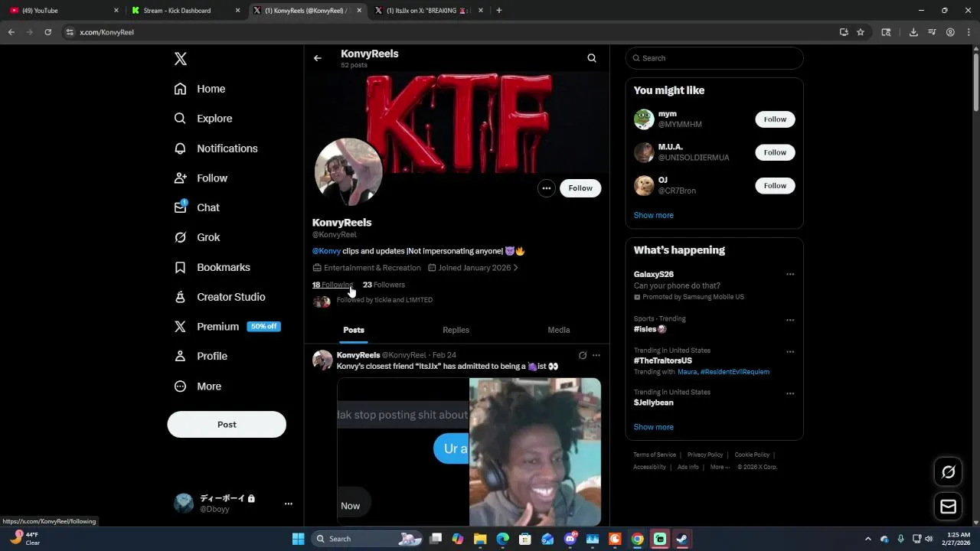Screen dimensions: 980x551
Task: Open the Windows Start menu
Action: pyautogui.click(x=298, y=539)
